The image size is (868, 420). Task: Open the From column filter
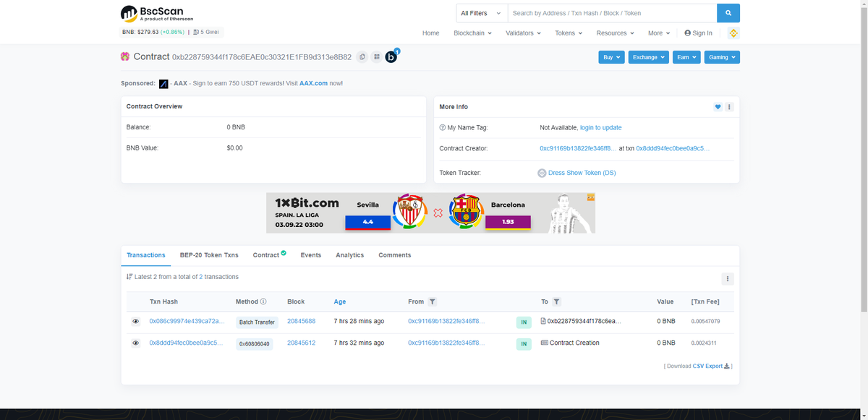pos(433,301)
